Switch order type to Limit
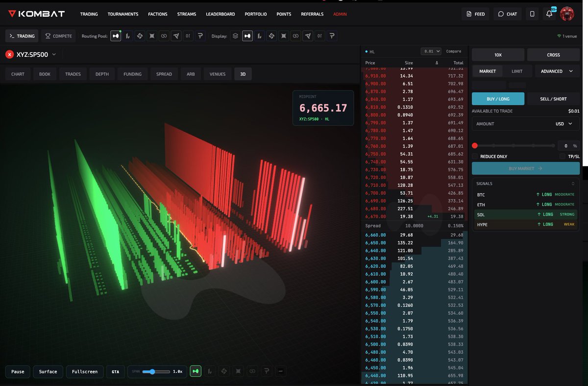 point(517,71)
